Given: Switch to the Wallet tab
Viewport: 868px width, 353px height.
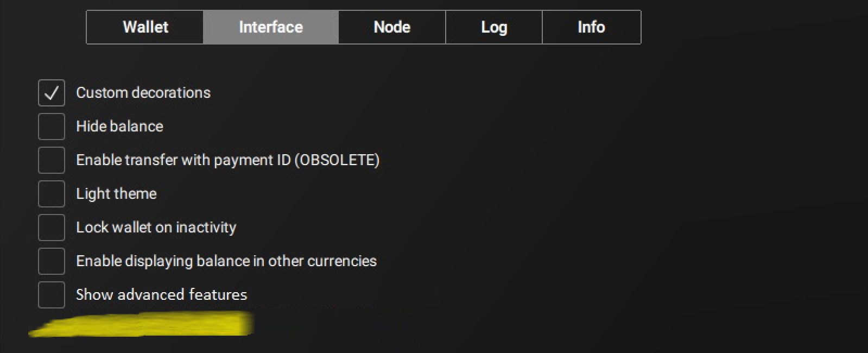Looking at the screenshot, I should coord(144,27).
